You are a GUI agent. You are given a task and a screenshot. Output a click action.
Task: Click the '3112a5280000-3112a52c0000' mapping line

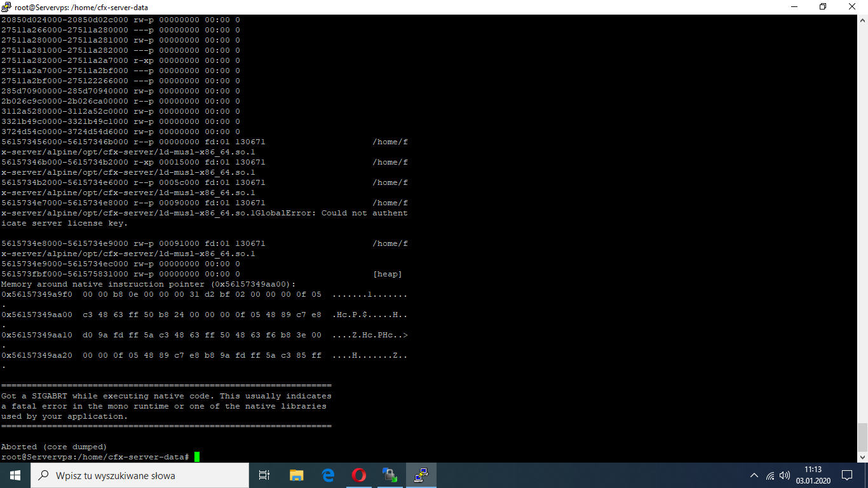tap(121, 111)
